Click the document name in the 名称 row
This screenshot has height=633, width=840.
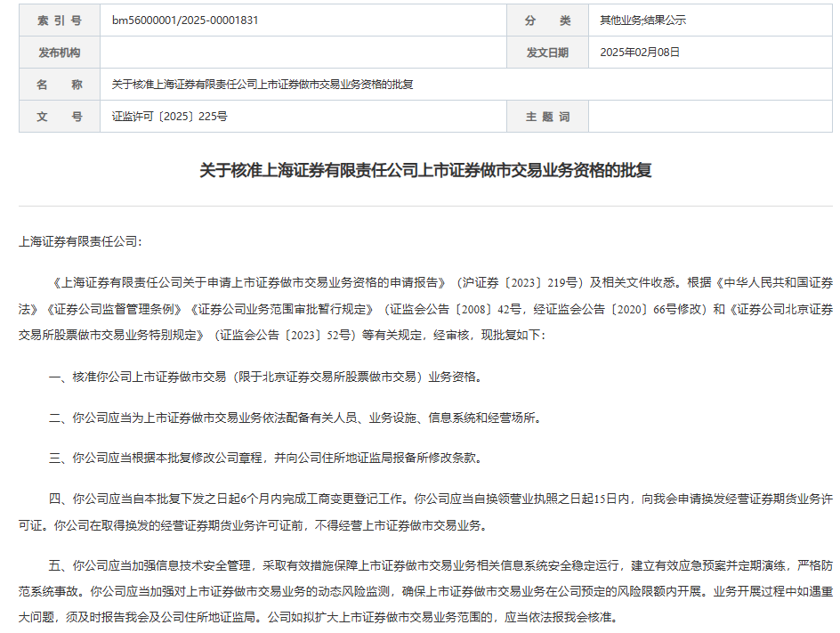[262, 85]
